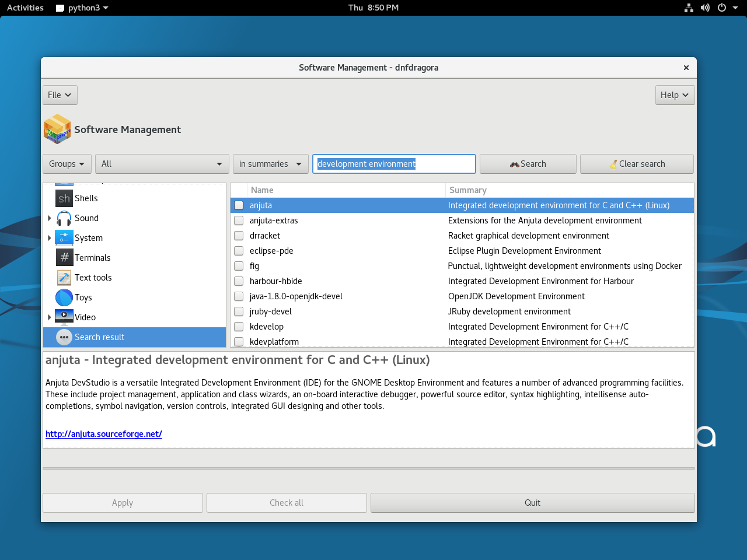Click the Text tools icon

[64, 278]
